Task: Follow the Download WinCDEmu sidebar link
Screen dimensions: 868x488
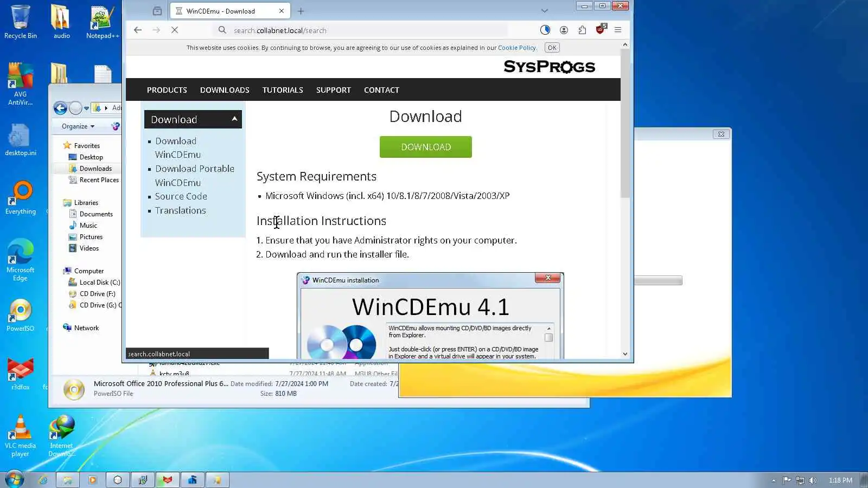Action: click(178, 147)
